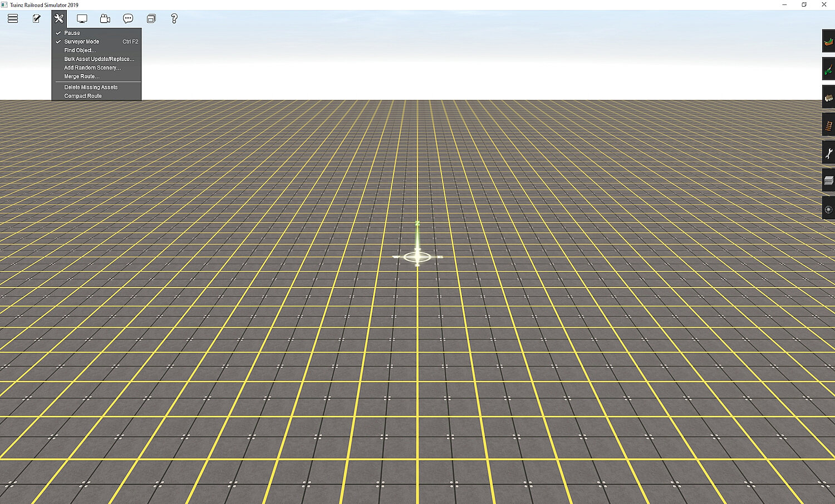
Task: Close the Trainz Railroad Simulator 2019 window
Action: 824,4
